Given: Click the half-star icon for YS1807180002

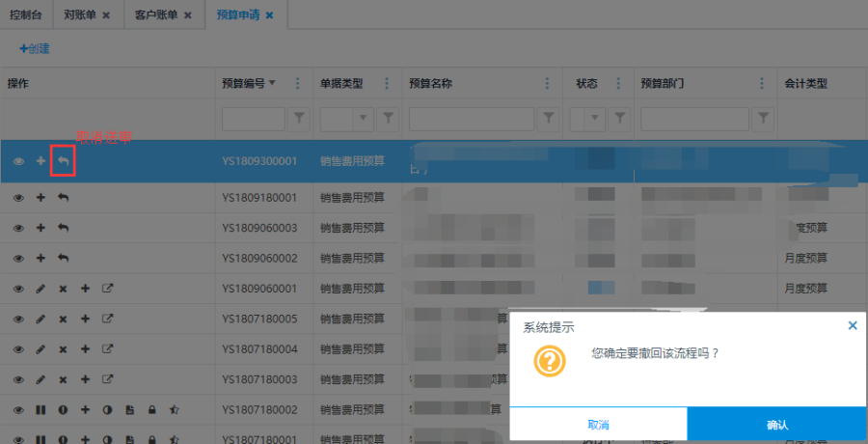Looking at the screenshot, I should 174,410.
